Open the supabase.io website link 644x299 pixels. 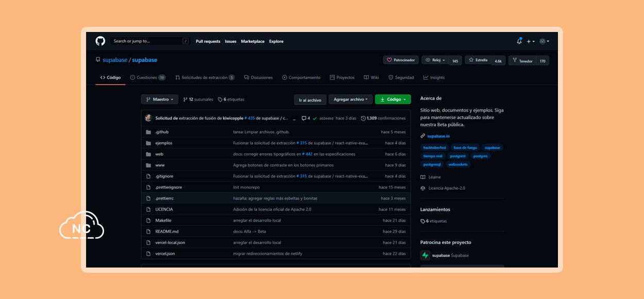tap(438, 136)
